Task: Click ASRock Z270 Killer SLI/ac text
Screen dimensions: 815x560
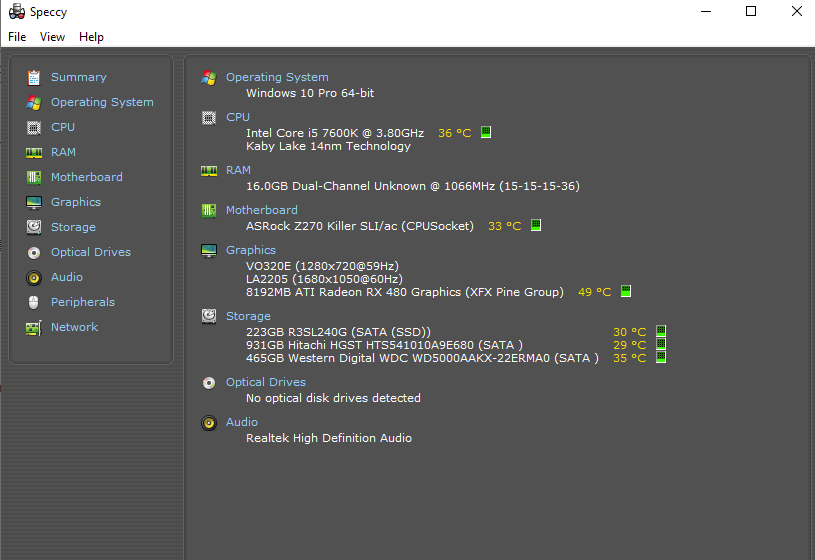Action: tap(360, 226)
